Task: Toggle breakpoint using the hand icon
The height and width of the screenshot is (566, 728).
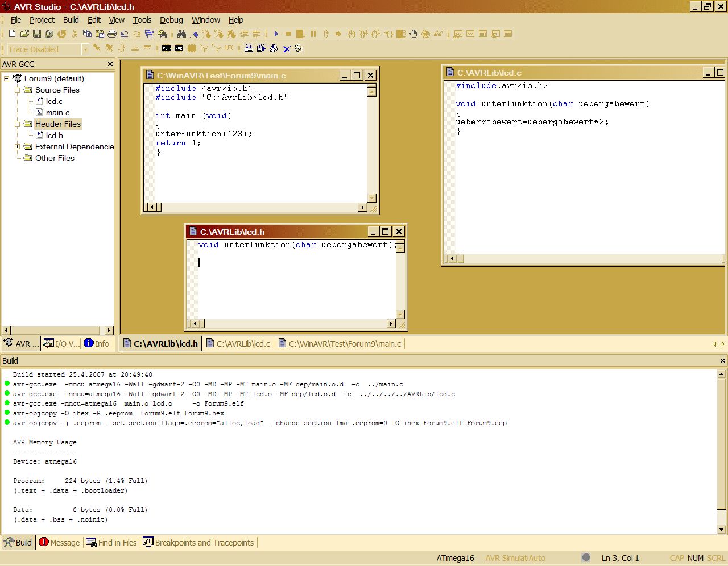Action: pos(413,34)
